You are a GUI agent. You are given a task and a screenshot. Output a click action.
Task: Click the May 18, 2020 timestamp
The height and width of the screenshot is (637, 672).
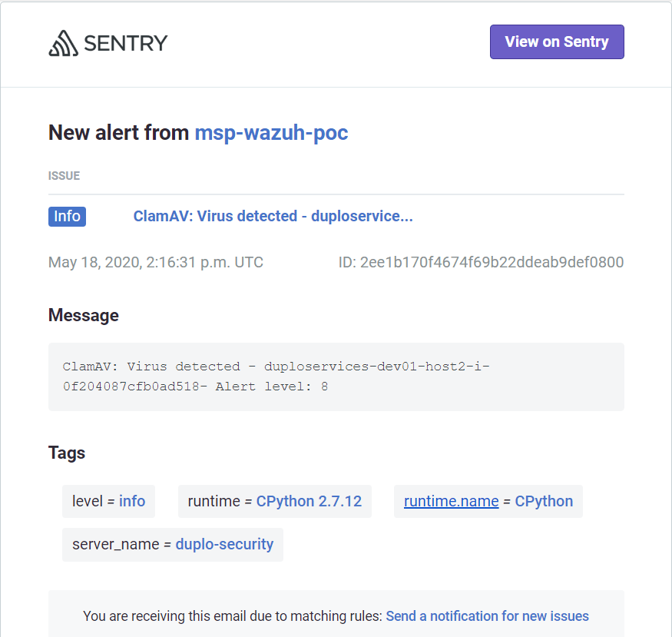[155, 262]
